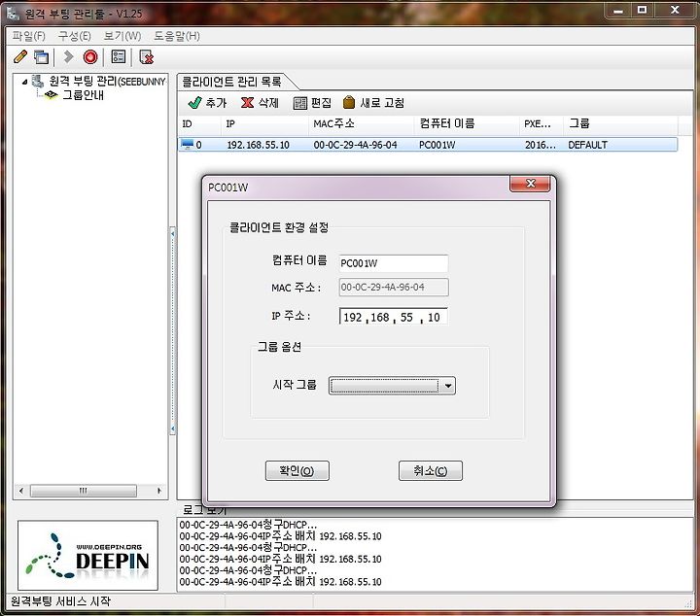Maximize the main application window

point(642,11)
